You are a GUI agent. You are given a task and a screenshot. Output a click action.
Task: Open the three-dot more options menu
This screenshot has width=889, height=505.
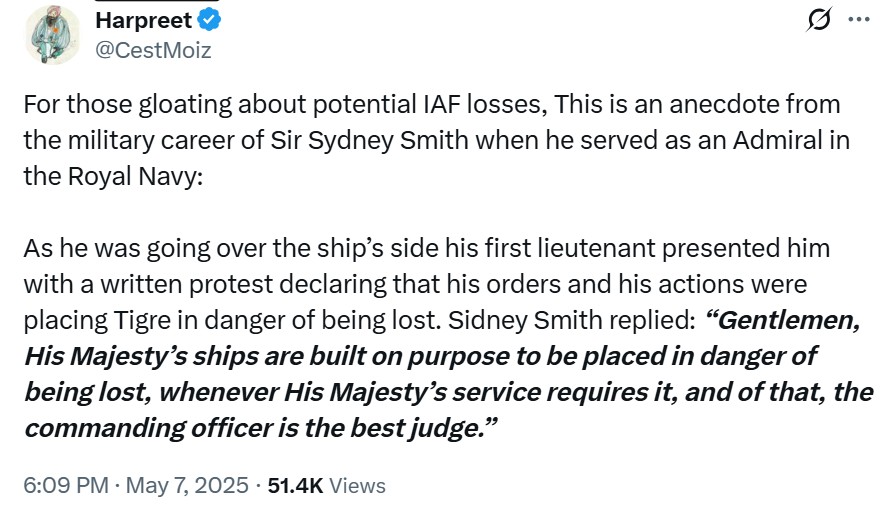pyautogui.click(x=859, y=20)
